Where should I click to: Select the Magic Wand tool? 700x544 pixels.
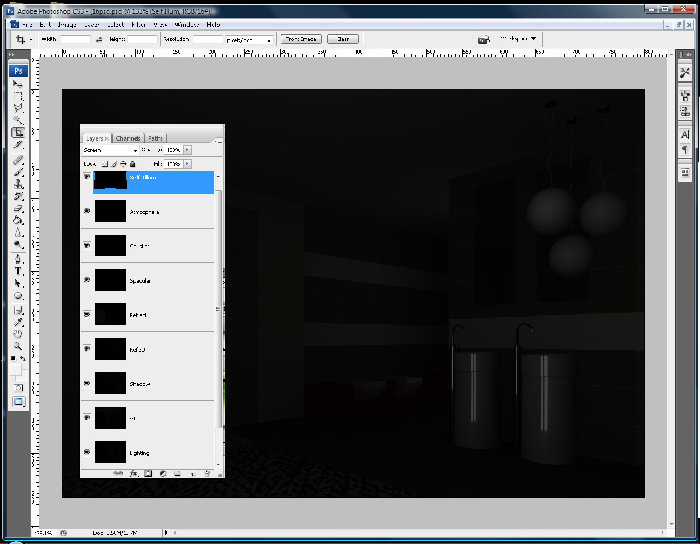coord(18,120)
